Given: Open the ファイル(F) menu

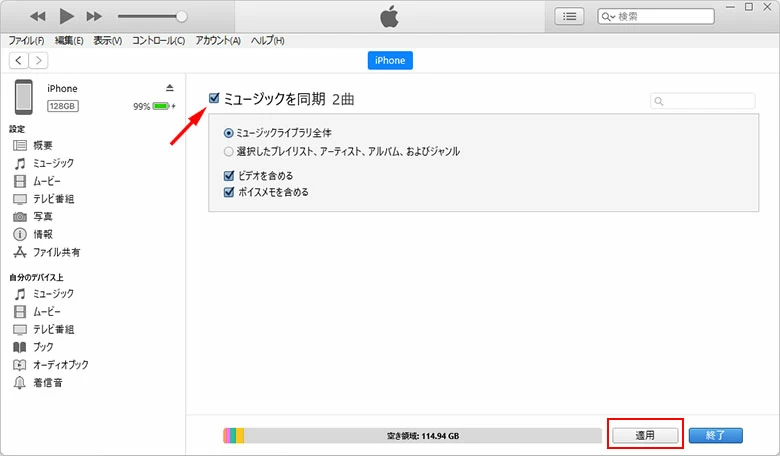Looking at the screenshot, I should 26,41.
